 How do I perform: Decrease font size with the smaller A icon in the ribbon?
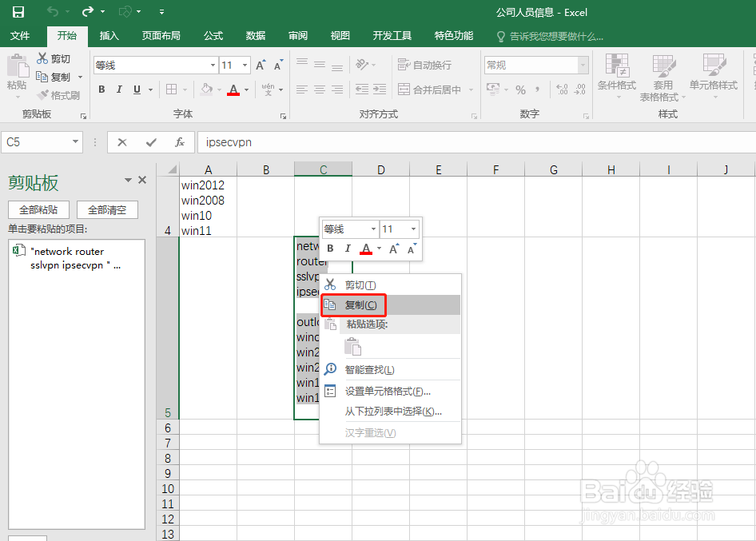coord(278,65)
